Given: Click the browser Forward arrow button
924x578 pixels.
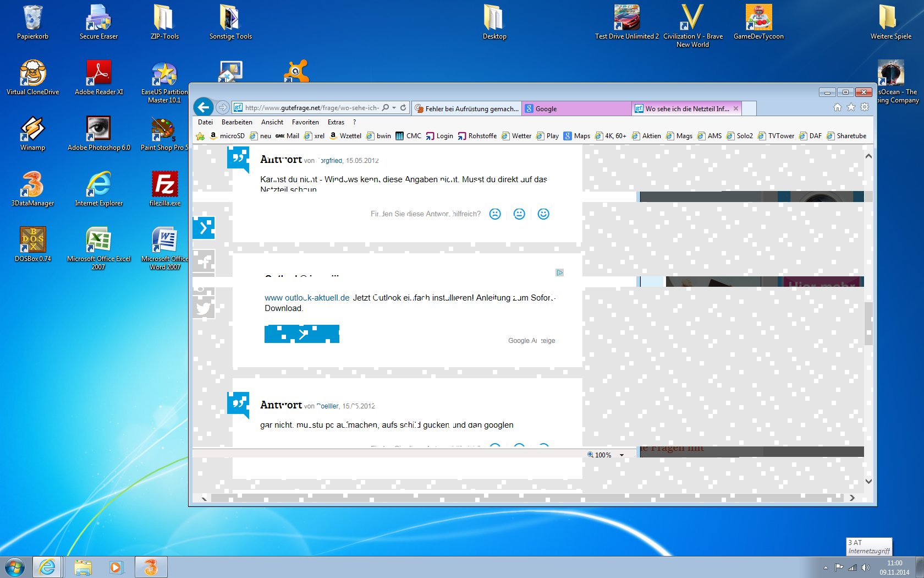Looking at the screenshot, I should [222, 107].
